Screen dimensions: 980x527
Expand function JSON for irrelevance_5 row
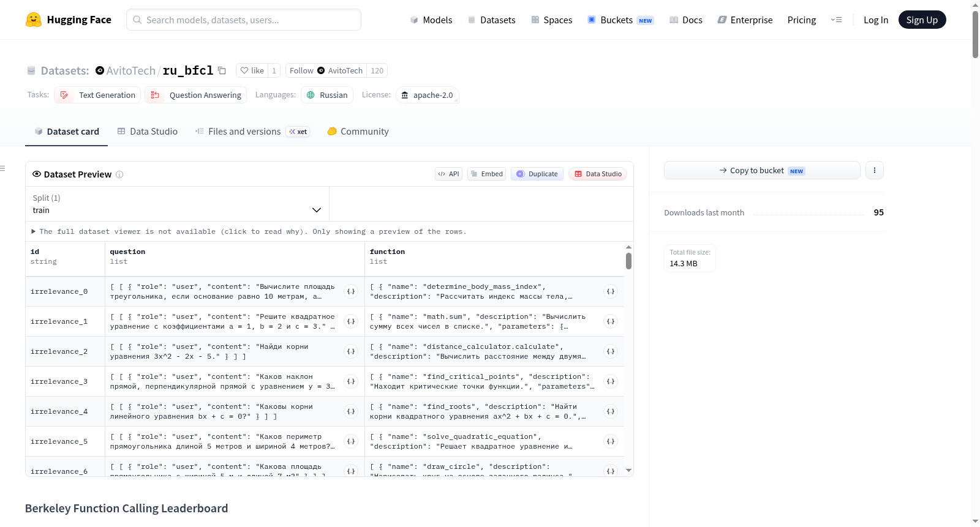click(x=611, y=441)
